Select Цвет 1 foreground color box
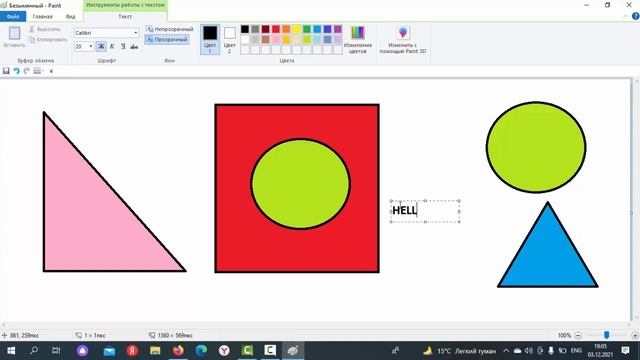Viewport: 640px width, 360px height. coord(210,39)
